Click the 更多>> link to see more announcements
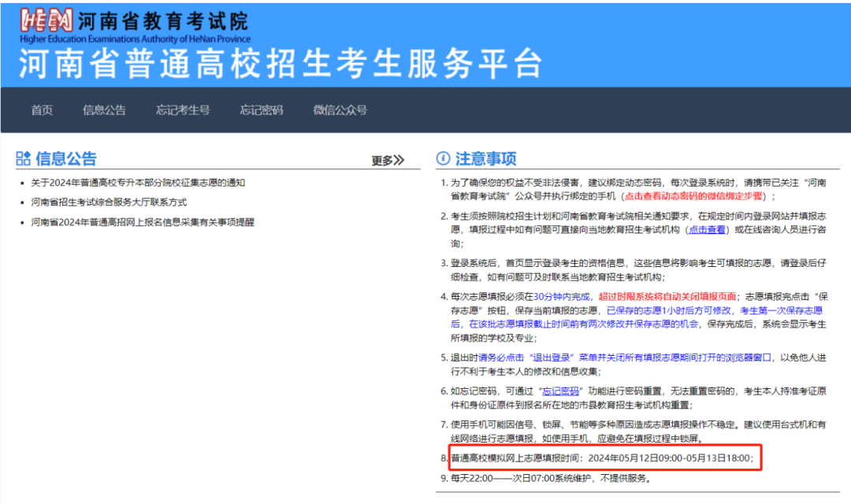Screen dimensions: 851x504 (388, 158)
